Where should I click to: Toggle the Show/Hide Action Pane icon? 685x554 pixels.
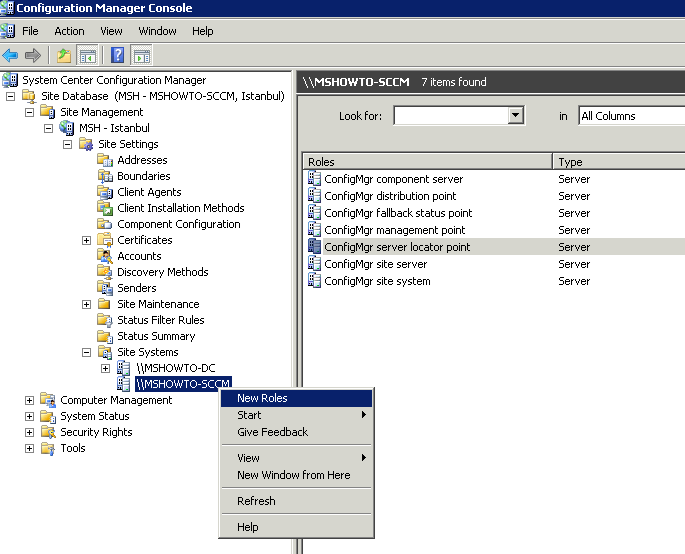click(x=142, y=55)
